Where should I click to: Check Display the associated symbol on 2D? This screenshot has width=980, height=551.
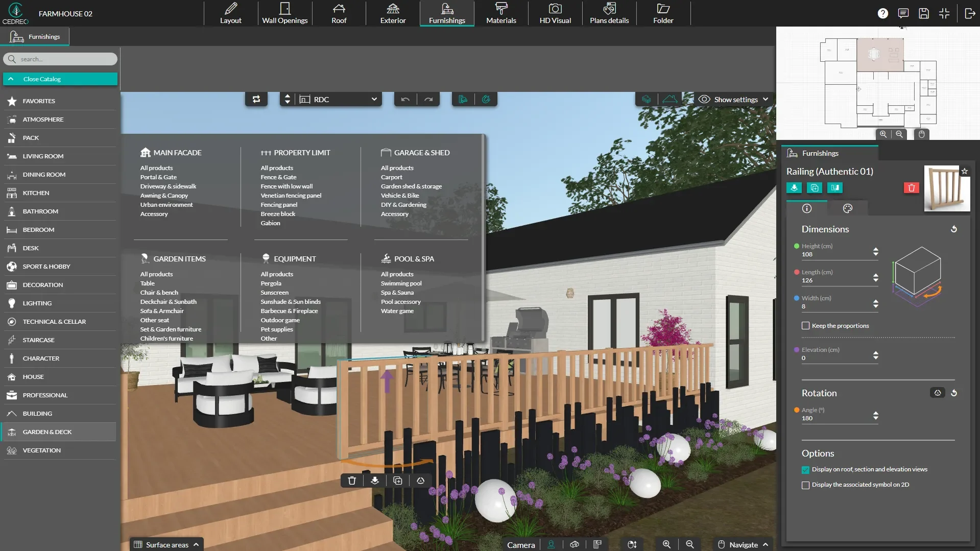[805, 485]
